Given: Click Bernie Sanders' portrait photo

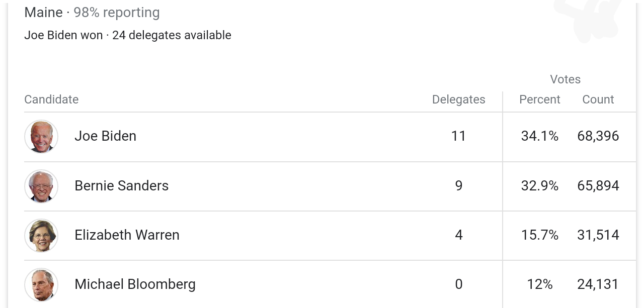Looking at the screenshot, I should (41, 186).
